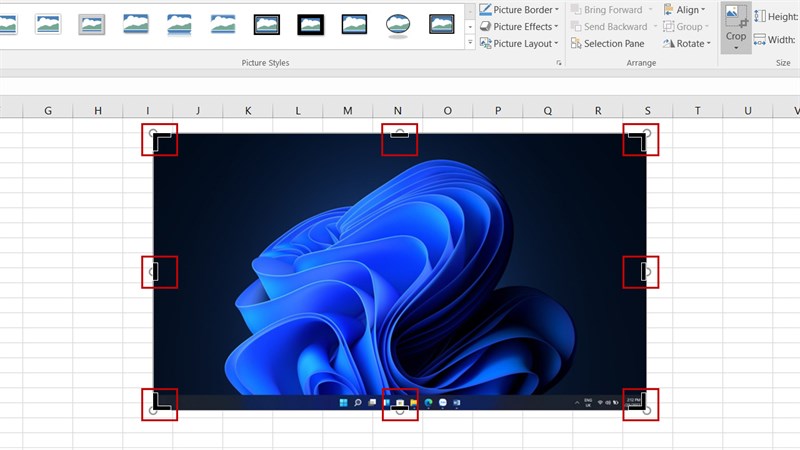The width and height of the screenshot is (800, 450).
Task: Apply the Reflected Rounded Rectangle picture style
Action: pos(180,24)
